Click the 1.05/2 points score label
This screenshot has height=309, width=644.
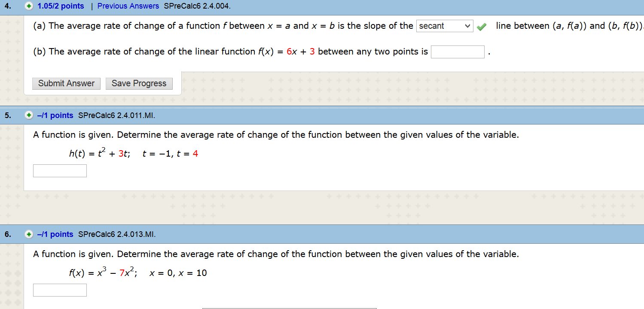(x=60, y=6)
